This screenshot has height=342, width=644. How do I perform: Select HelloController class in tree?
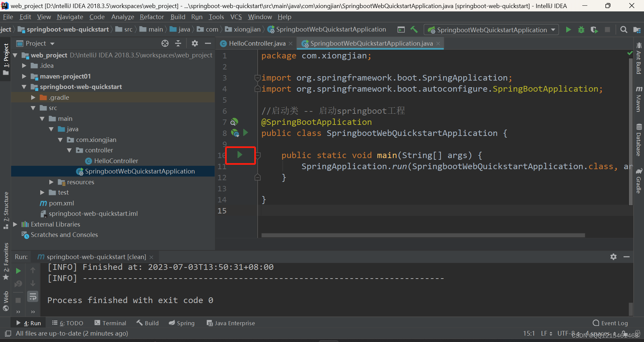pyautogui.click(x=116, y=161)
